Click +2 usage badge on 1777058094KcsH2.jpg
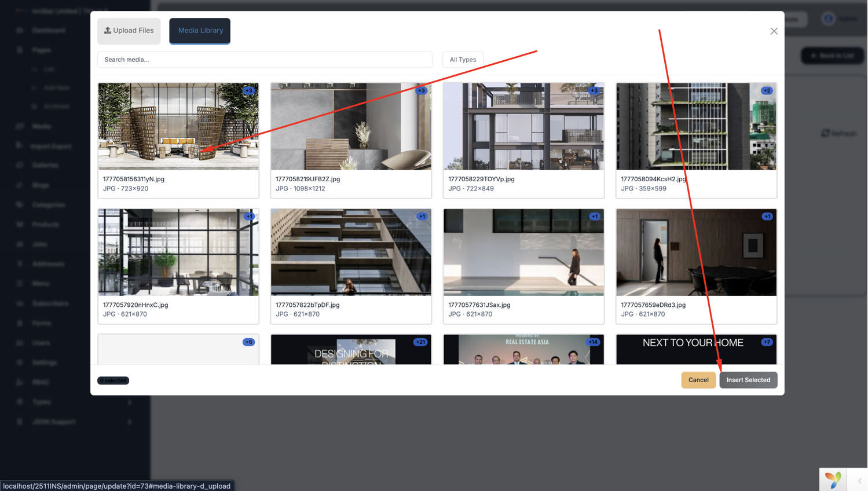The width and height of the screenshot is (868, 491). pos(767,90)
